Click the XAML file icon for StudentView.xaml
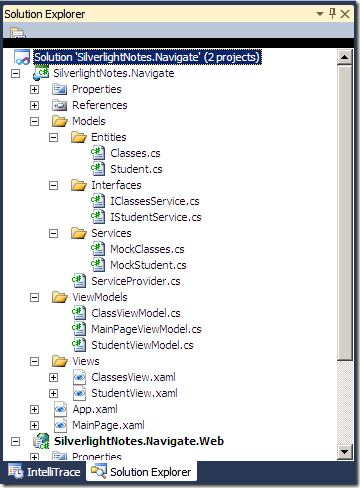360x488 pixels. click(x=79, y=393)
